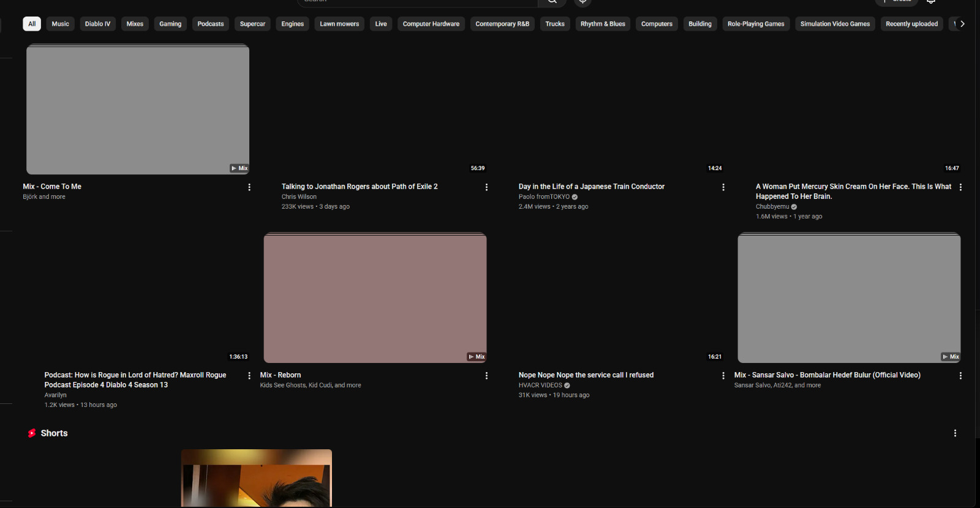The height and width of the screenshot is (508, 980).
Task: Visit the Chubbyemu channel
Action: (x=772, y=207)
